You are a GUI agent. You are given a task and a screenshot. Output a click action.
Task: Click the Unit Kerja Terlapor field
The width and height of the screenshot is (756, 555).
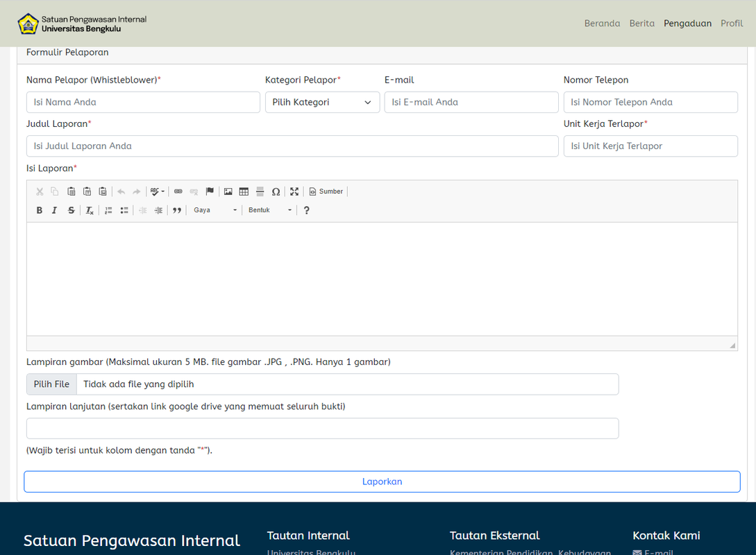[x=650, y=146]
